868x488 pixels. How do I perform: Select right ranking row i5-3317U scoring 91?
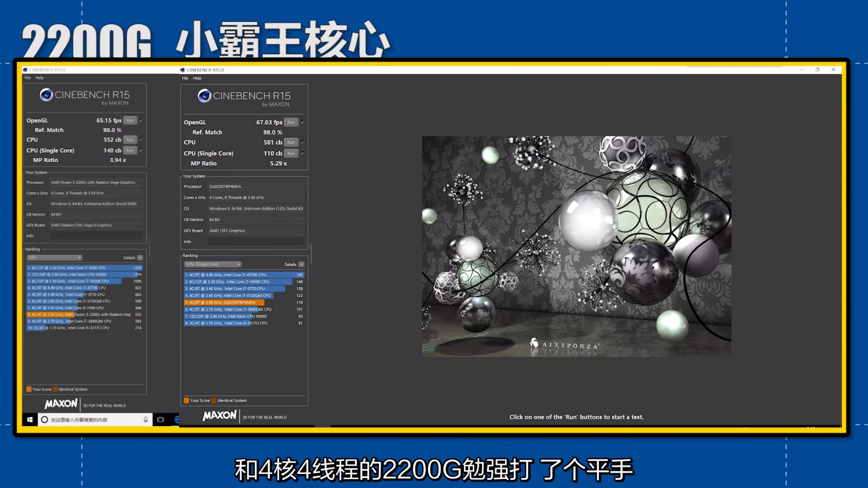244,323
